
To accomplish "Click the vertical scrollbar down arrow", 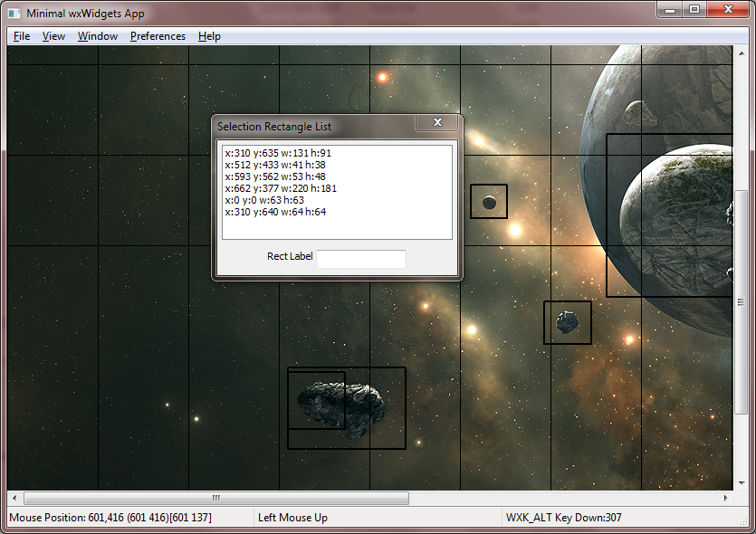I will (x=741, y=483).
